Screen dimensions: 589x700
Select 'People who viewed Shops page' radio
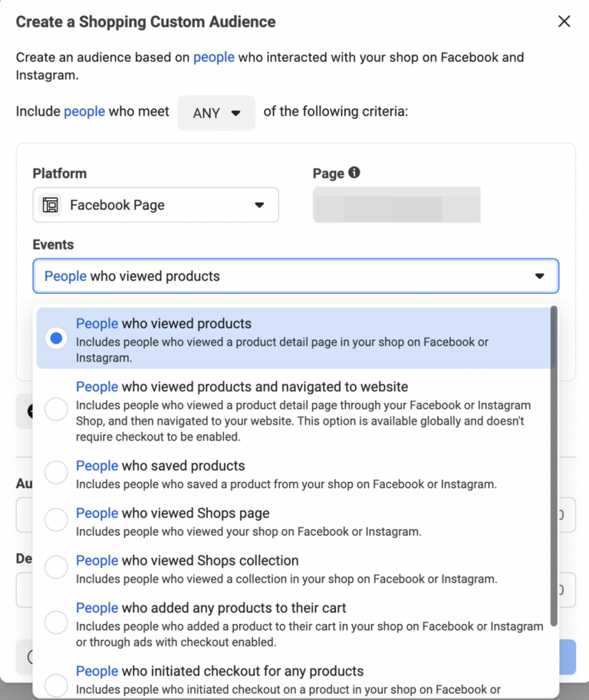[x=56, y=520]
